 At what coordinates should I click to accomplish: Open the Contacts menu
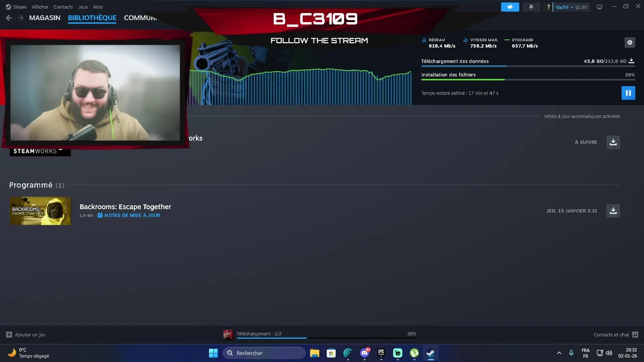(63, 7)
